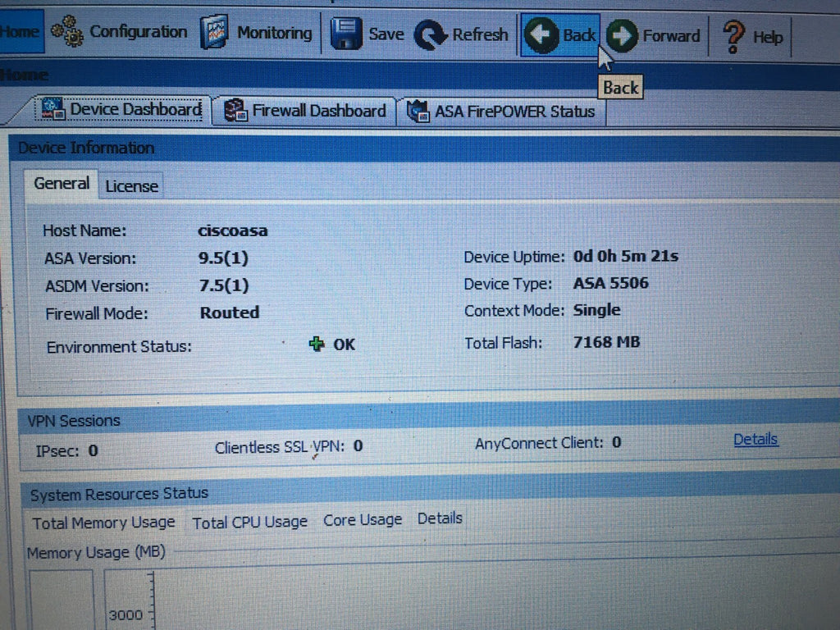Select the Total Memory Usage tab
Viewport: 840px width, 630px height.
[103, 523]
